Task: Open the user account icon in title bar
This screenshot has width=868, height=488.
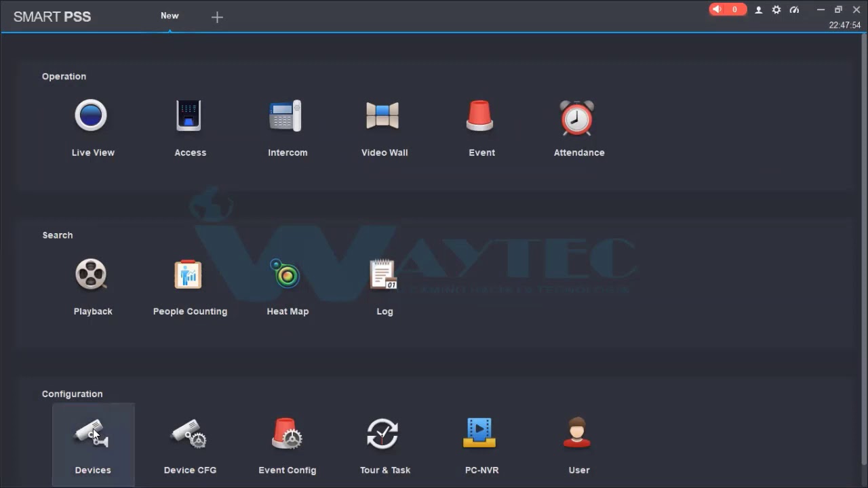Action: pos(759,9)
